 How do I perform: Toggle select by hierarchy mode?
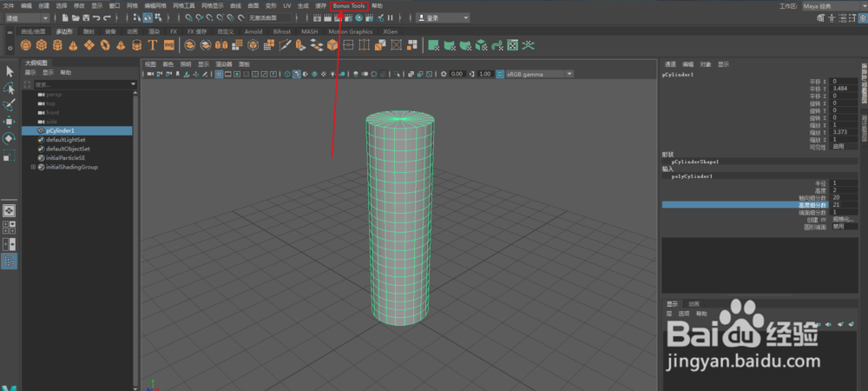137,17
